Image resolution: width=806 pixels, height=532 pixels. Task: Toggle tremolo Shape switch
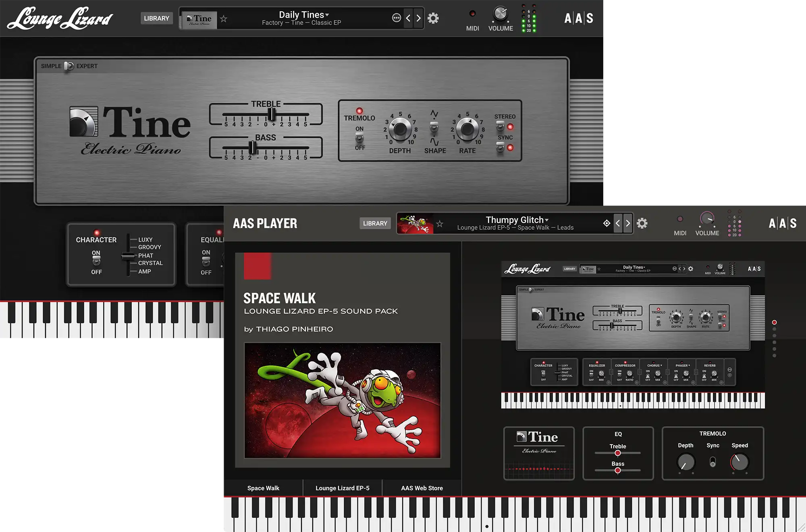434,127
